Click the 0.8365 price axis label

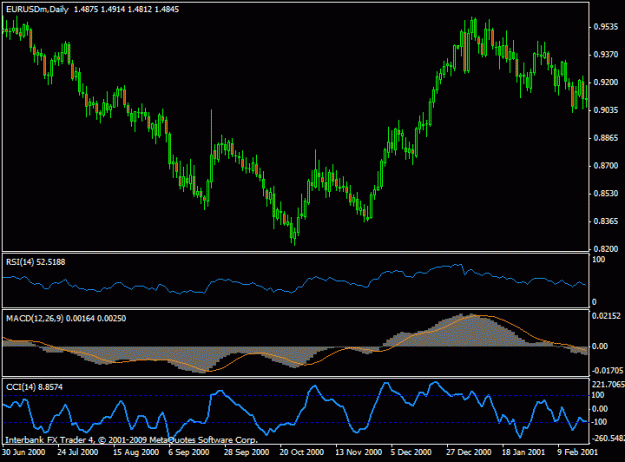[x=606, y=221]
